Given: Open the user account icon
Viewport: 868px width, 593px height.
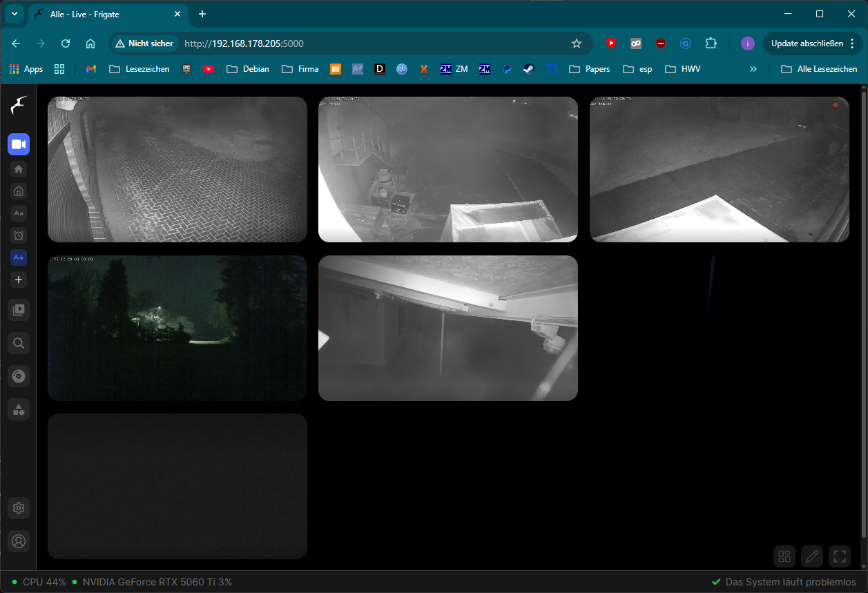Looking at the screenshot, I should [19, 541].
